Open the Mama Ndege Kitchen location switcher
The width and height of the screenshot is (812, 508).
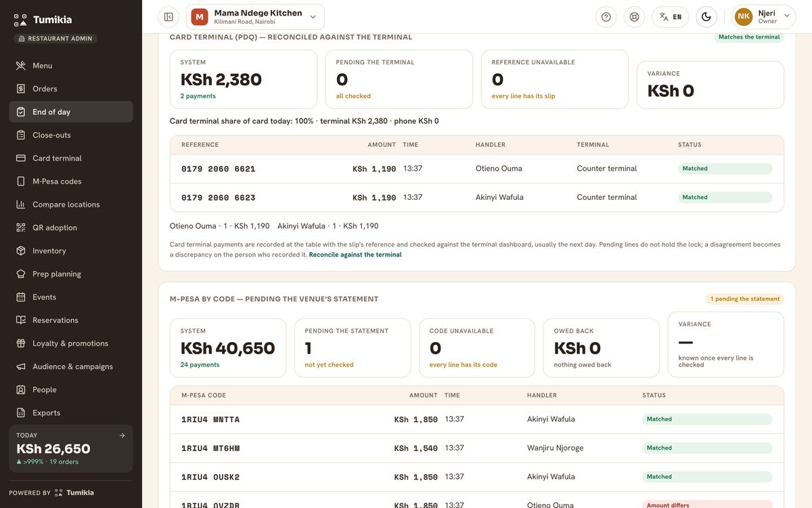pyautogui.click(x=255, y=17)
